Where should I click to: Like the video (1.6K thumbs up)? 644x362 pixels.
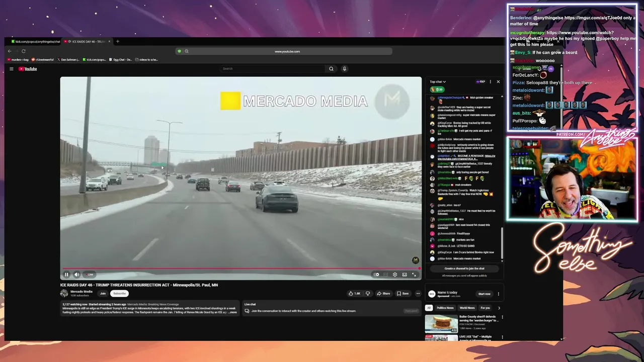tap(354, 294)
